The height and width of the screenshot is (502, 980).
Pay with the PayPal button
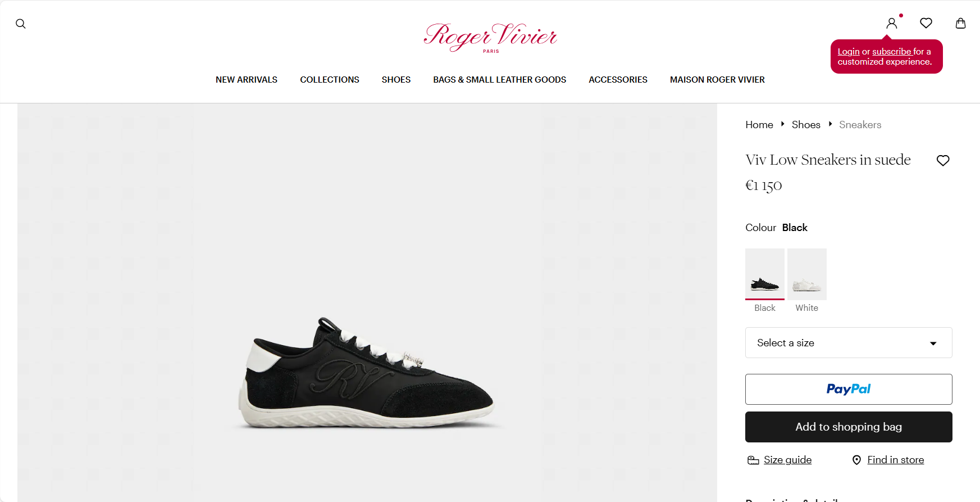click(849, 389)
